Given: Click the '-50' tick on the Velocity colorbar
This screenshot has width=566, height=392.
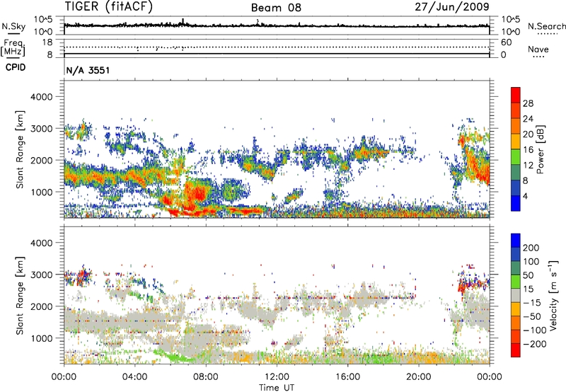Looking at the screenshot, I should pos(532,316).
